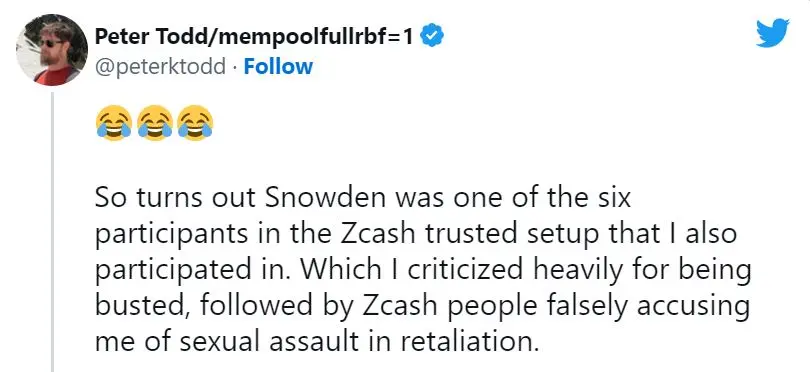
Task: Open the @peterktodd handle link
Action: 161,67
